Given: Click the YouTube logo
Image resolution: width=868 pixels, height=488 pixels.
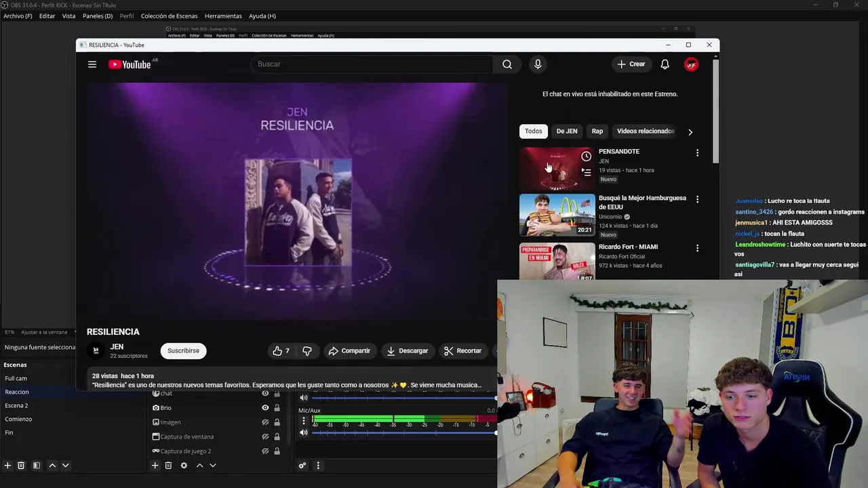Looking at the screenshot, I should tap(130, 64).
